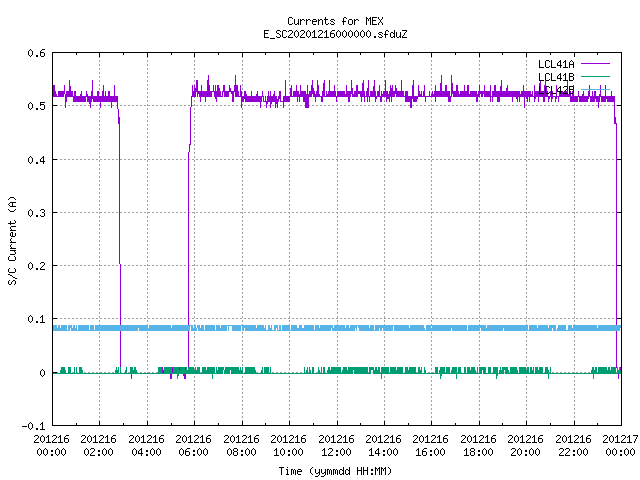Click the x-axis tick '201216 16:00'
640x480 pixels.
click(430, 446)
